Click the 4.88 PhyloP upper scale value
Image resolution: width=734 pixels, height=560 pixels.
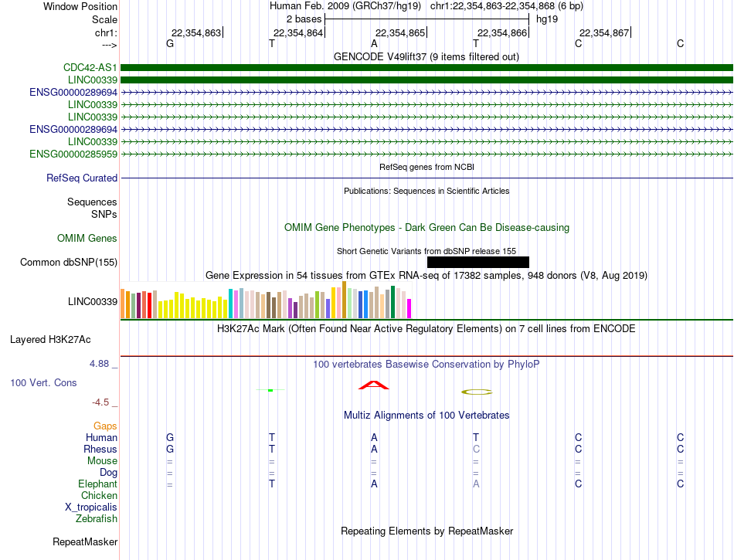pos(99,364)
